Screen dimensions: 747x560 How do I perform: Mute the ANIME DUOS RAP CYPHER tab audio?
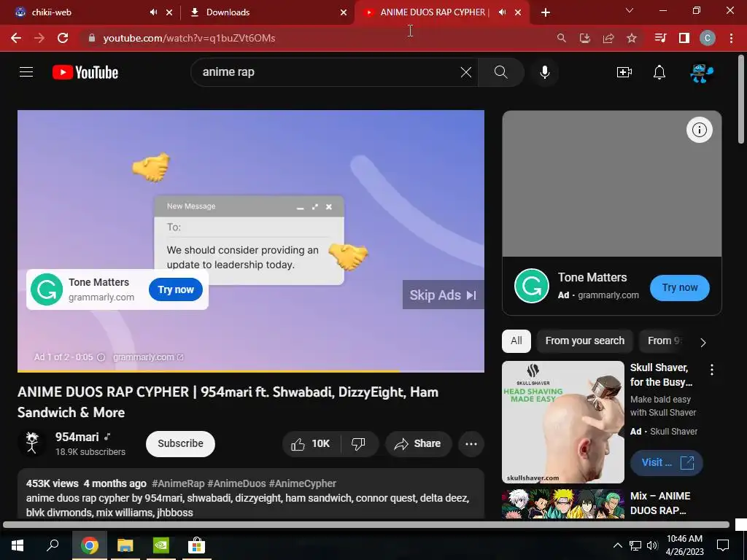[x=502, y=12]
